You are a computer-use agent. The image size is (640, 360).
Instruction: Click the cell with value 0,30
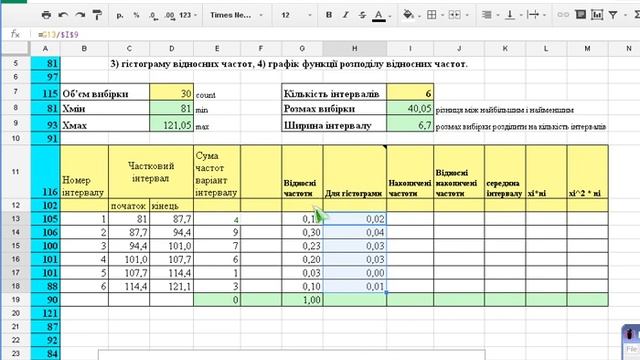point(302,232)
